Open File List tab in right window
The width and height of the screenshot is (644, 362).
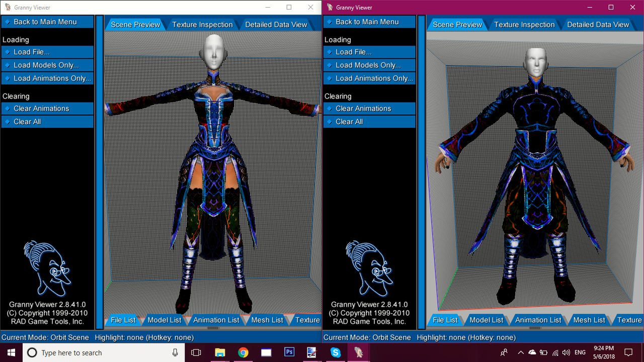[x=445, y=320]
